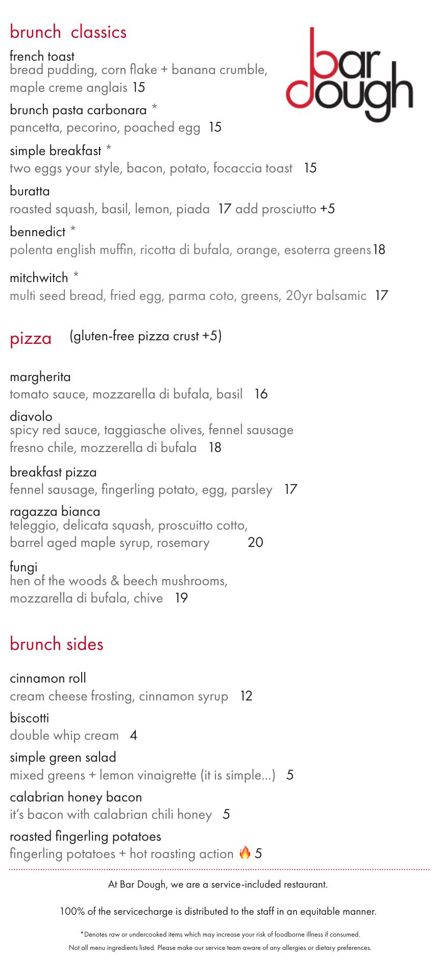
Task: Select the brunch classics heading
Action: [68, 32]
